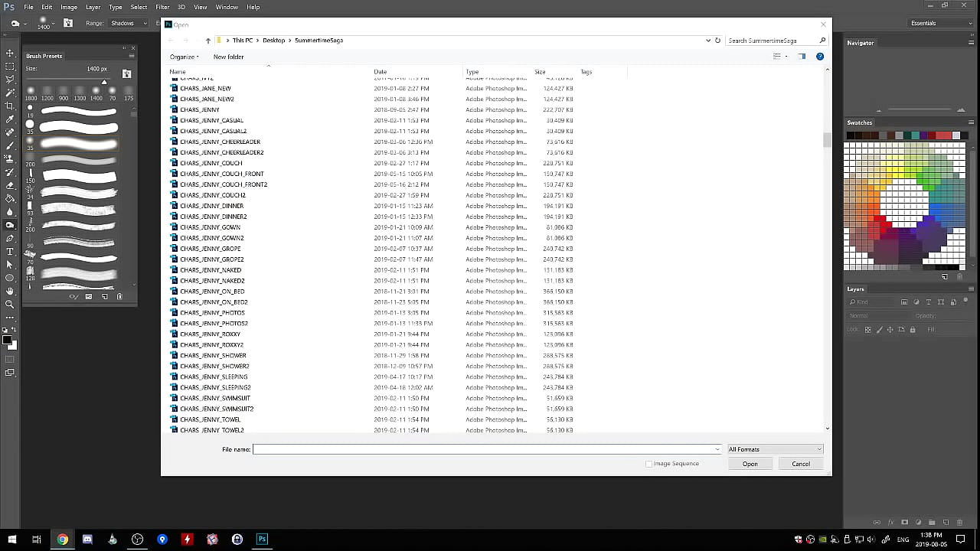
Task: Click the Help icon in Open dialog
Action: tap(820, 57)
